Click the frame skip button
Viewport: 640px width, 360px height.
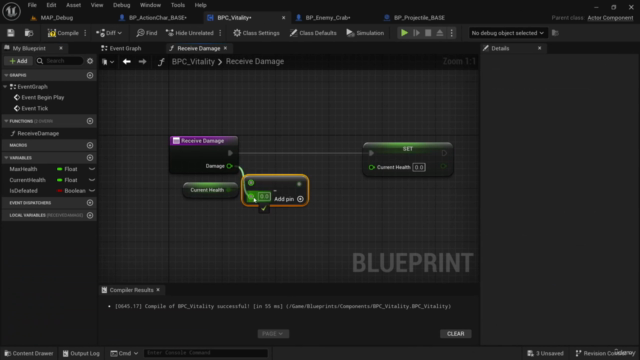416,33
